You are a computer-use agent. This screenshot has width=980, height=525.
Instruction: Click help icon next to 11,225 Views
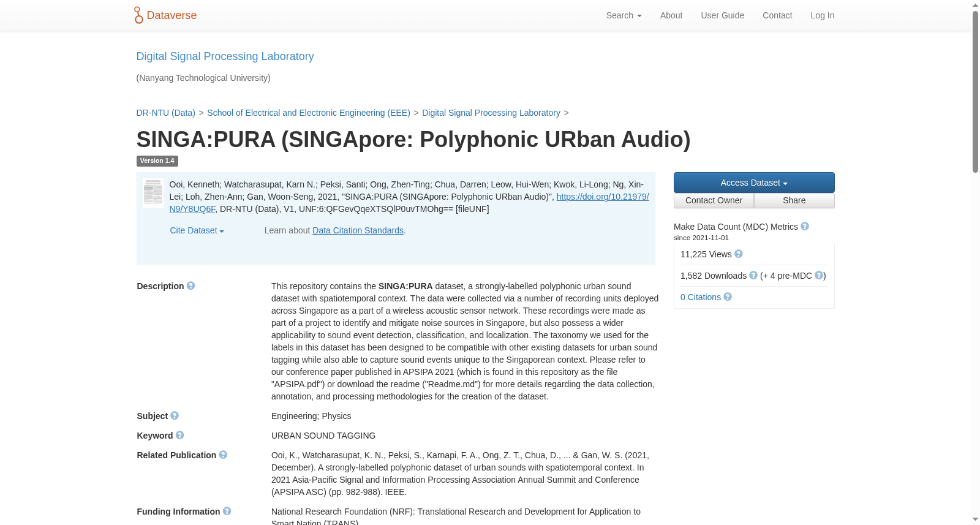coord(739,254)
